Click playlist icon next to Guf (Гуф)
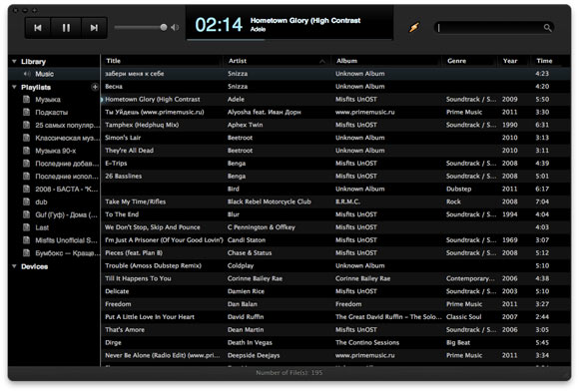 click(x=26, y=214)
